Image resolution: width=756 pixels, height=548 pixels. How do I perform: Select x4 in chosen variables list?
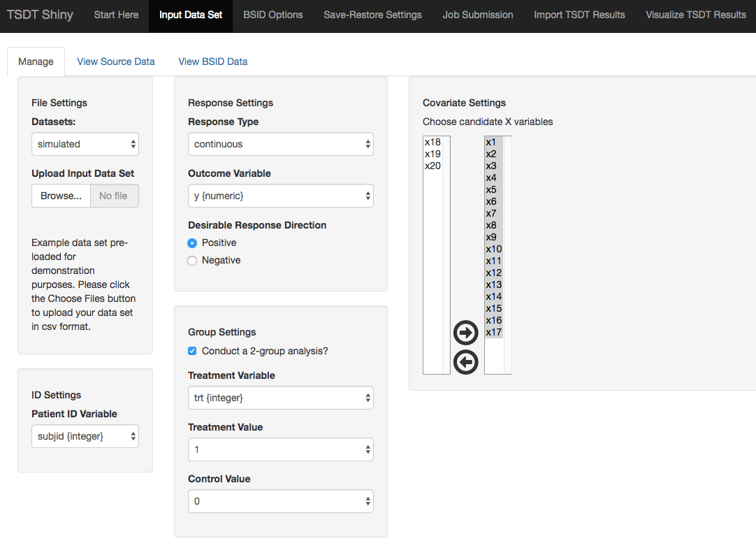pyautogui.click(x=494, y=178)
